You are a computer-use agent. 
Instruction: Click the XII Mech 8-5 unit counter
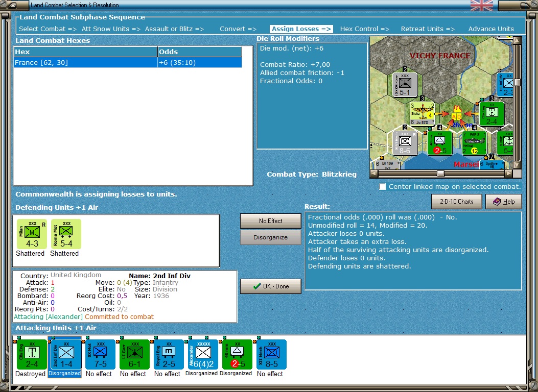coord(271,354)
